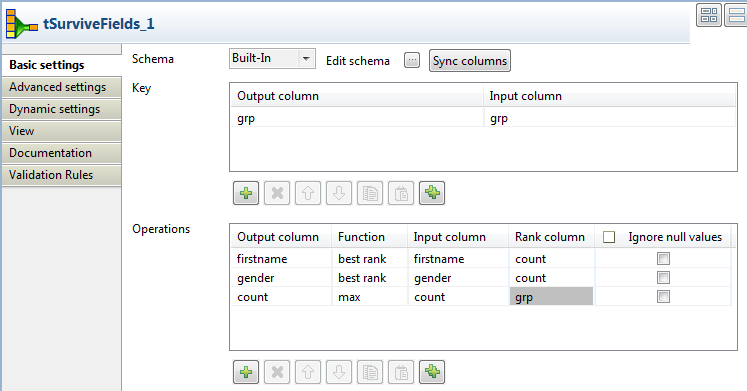Add a row to the Key table

pos(246,193)
